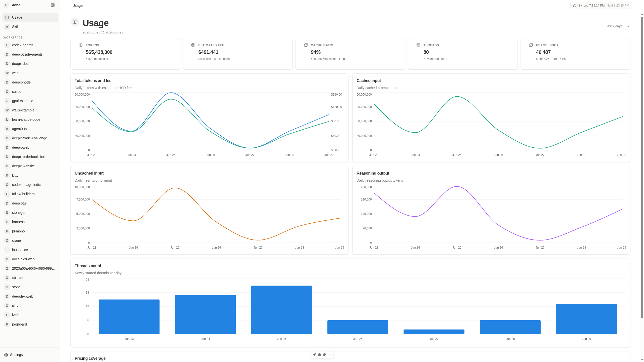Click the C badge of codex-boards
Image resolution: width=644 pixels, height=362 pixels.
click(7, 45)
